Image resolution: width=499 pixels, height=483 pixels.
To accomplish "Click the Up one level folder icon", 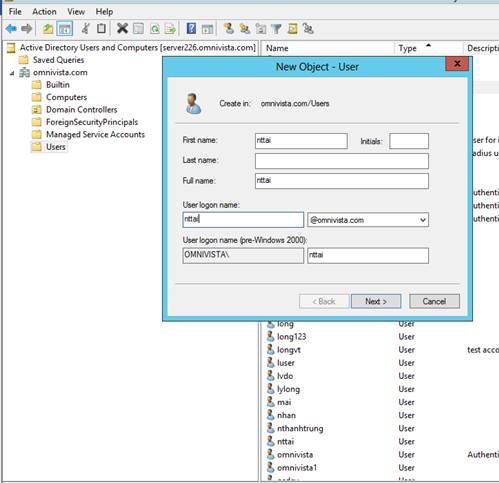I will (48, 29).
